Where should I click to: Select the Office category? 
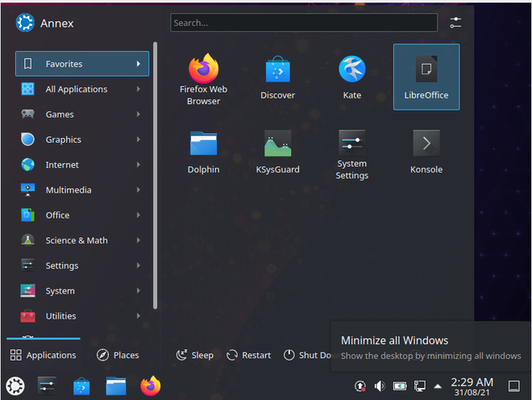(82, 215)
